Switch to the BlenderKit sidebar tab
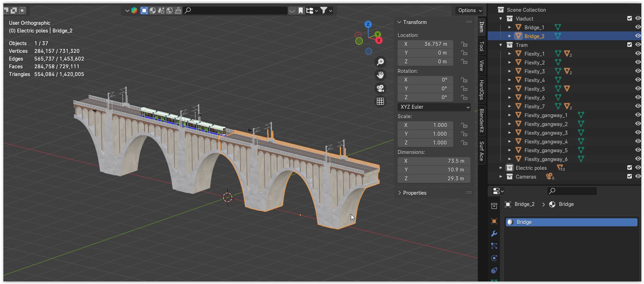 tap(482, 120)
